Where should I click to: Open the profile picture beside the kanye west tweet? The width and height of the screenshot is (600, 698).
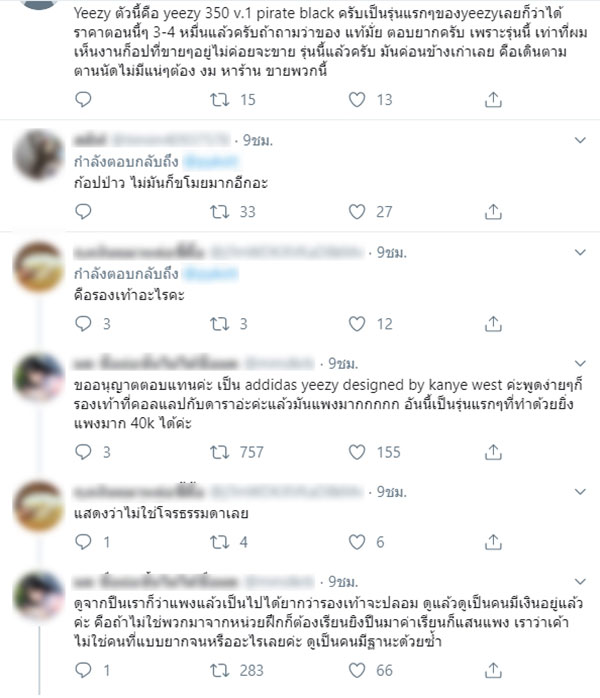coord(39,378)
